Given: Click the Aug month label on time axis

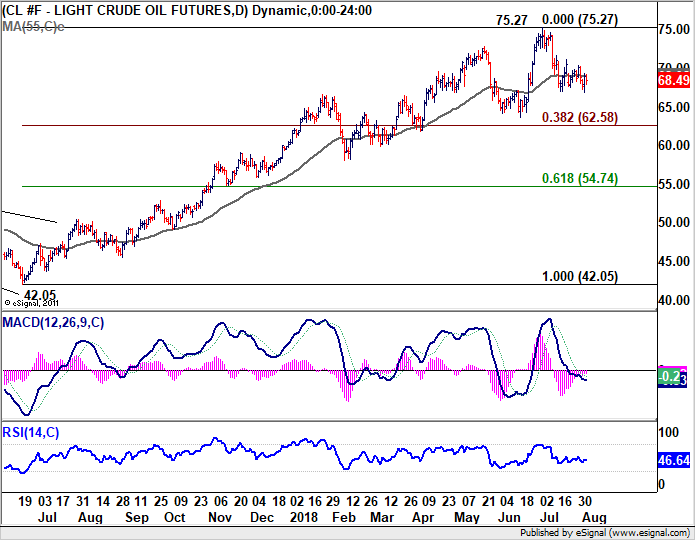Looking at the screenshot, I should coord(594,517).
